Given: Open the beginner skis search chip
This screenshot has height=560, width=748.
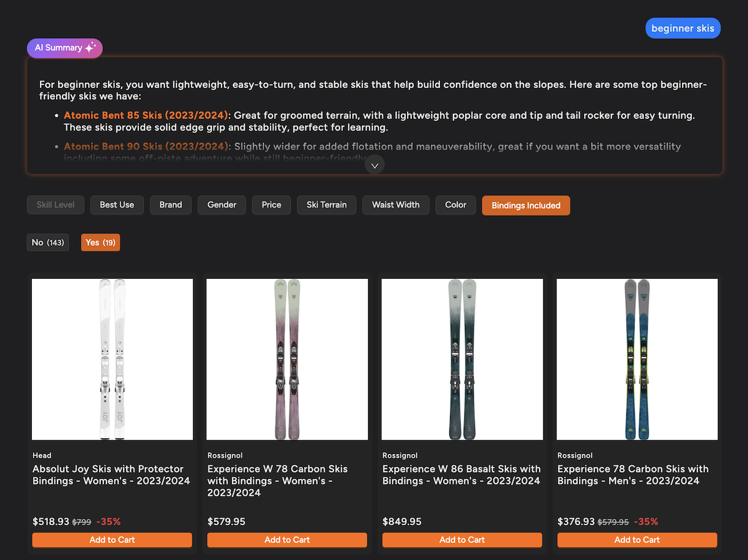Looking at the screenshot, I should point(683,29).
